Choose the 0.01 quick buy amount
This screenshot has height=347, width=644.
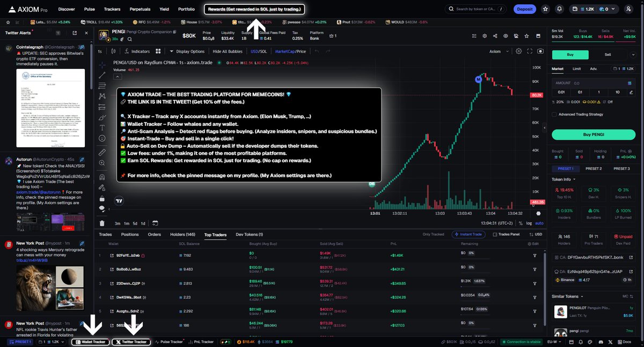(562, 92)
